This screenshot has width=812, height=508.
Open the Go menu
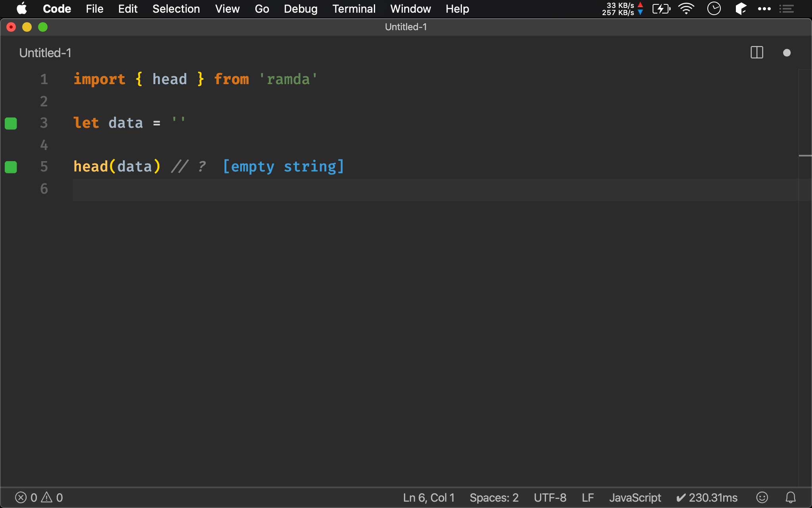point(262,9)
